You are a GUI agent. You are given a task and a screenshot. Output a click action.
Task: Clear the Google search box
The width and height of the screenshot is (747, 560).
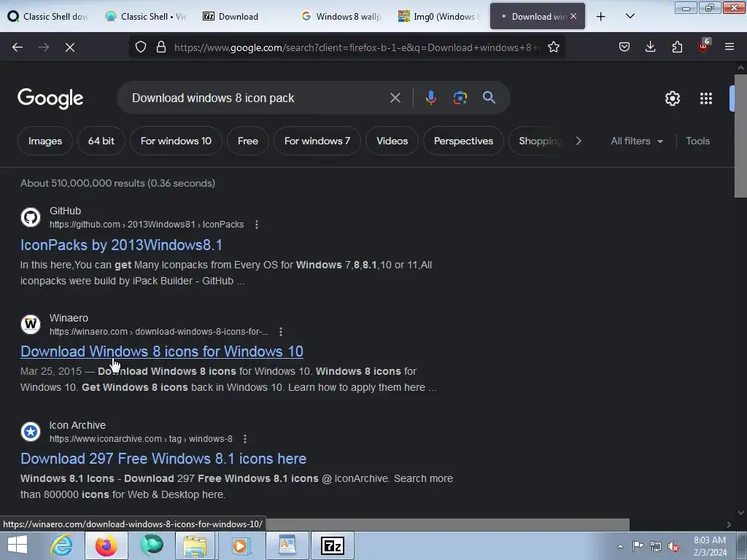[x=395, y=98]
